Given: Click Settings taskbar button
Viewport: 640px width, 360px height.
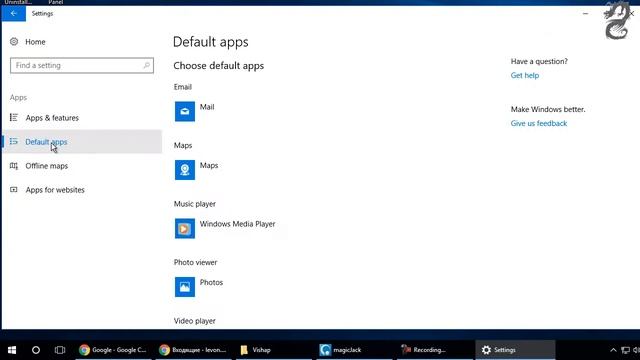Looking at the screenshot, I should coord(516,350).
